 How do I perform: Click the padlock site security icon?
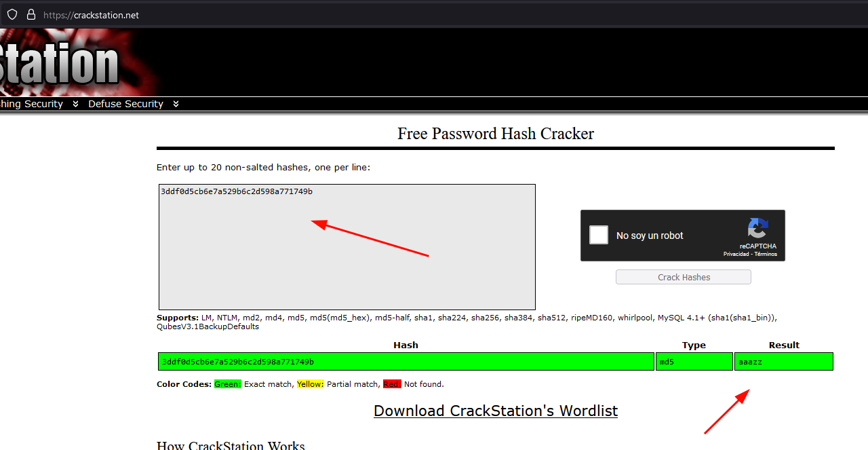point(31,14)
